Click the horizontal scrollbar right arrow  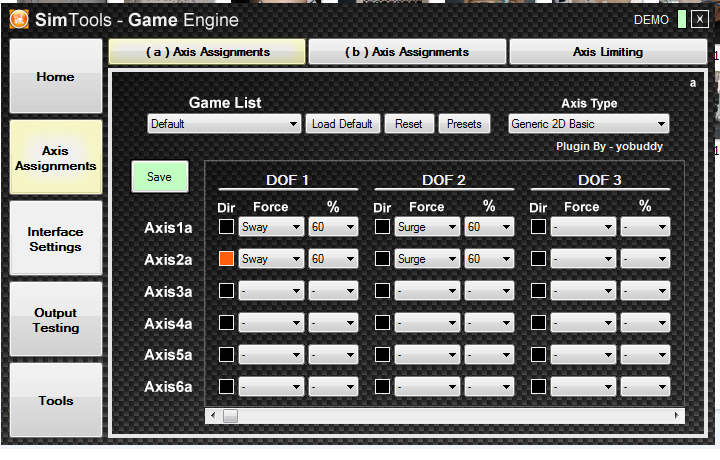677,415
